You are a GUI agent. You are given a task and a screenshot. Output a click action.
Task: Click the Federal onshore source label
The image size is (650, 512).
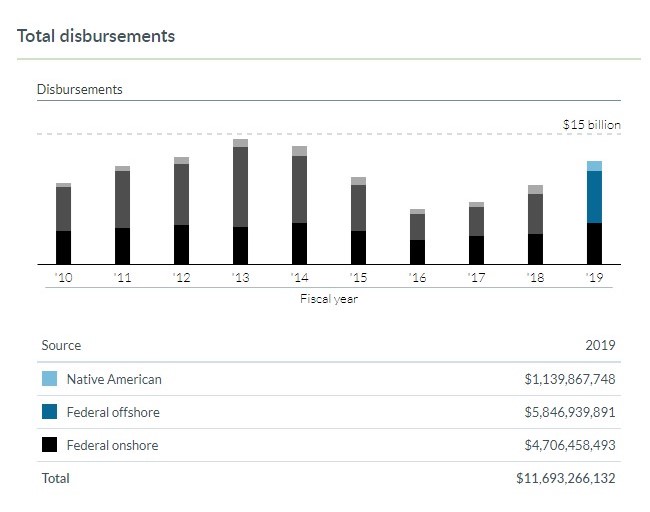click(x=112, y=445)
